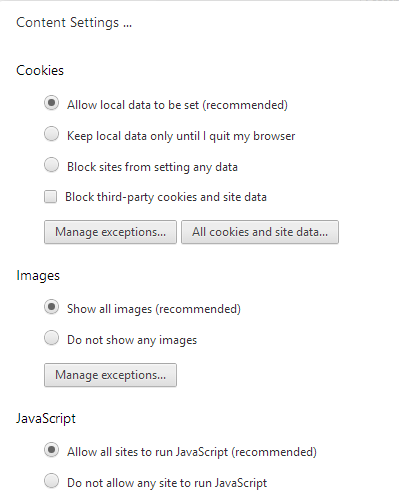This screenshot has width=399, height=503.
Task: Open Manage exceptions under Cookies section
Action: [110, 232]
